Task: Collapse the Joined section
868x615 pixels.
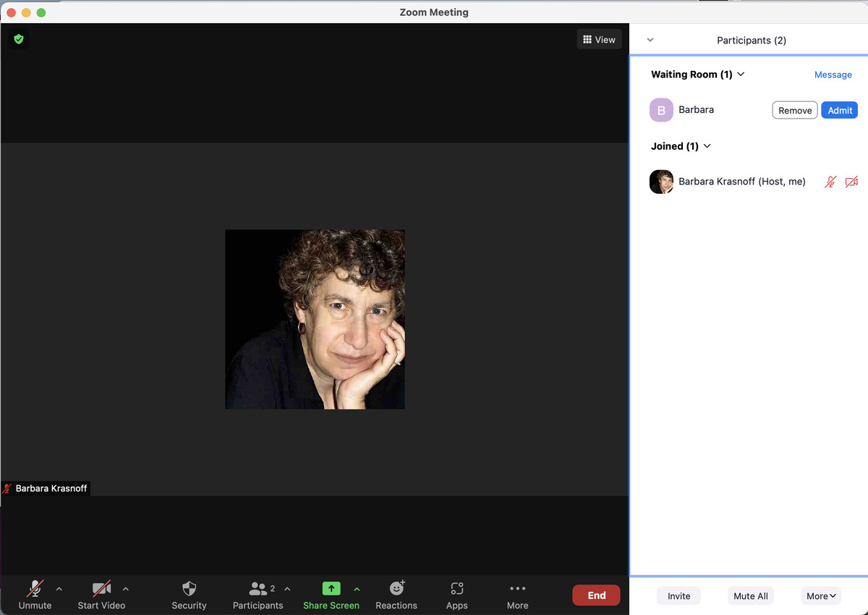Action: (707, 146)
